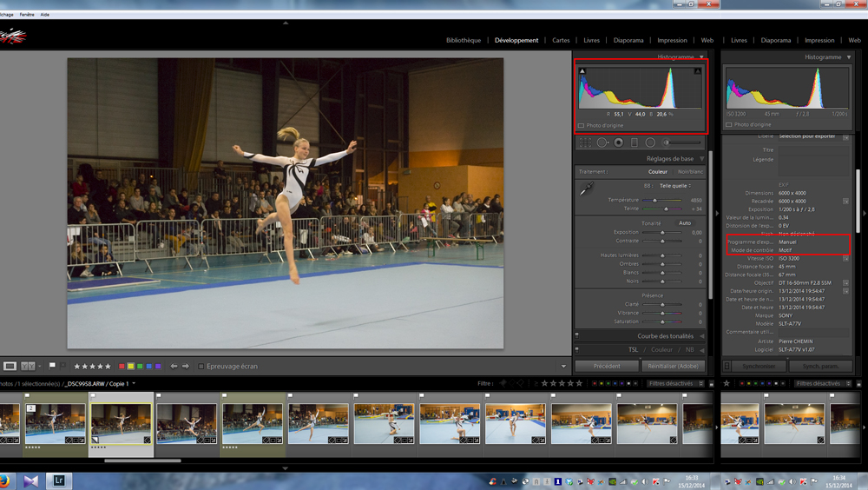
Task: Collapse the Réglages de base panel
Action: point(702,158)
